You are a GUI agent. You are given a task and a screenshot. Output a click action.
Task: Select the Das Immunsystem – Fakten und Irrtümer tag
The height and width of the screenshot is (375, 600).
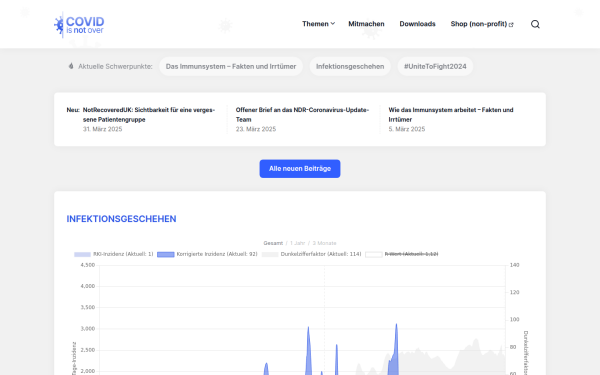tap(231, 66)
